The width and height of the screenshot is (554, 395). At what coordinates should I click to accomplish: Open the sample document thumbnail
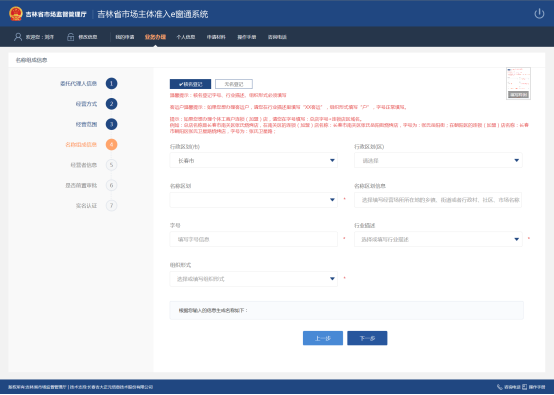(518, 83)
